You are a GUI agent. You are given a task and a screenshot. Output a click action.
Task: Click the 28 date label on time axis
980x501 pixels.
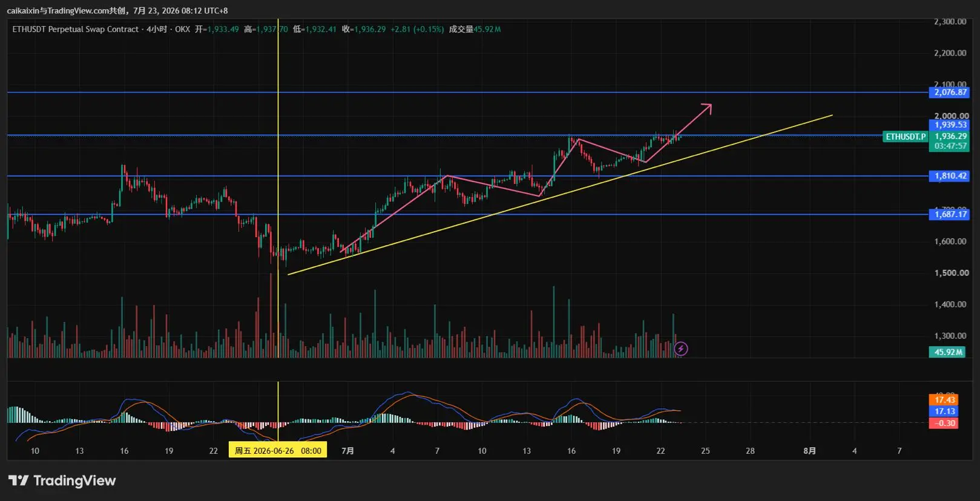click(750, 451)
